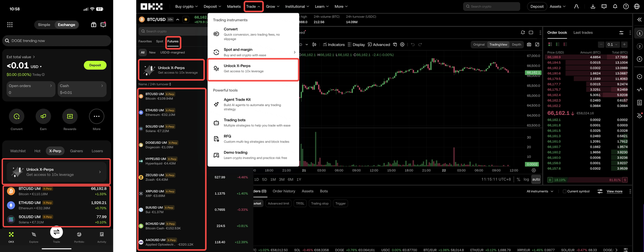Expand the Deposit menu in navigation bar
644x252 pixels.
point(213,6)
